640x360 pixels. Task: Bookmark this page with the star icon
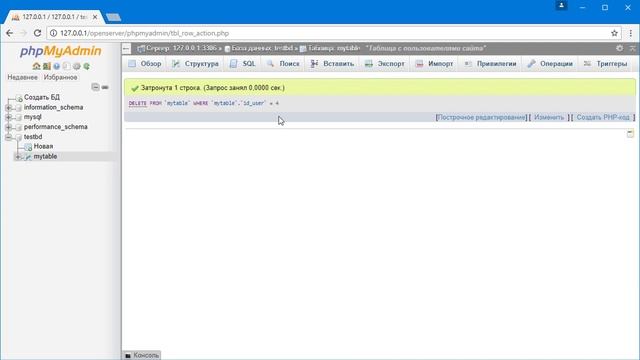[x=614, y=33]
